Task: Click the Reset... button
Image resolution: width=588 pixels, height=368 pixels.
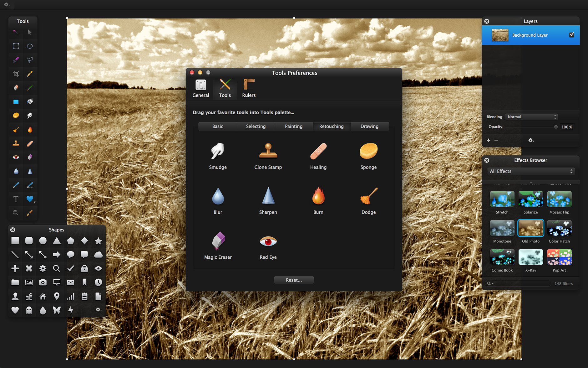Action: coord(294,280)
